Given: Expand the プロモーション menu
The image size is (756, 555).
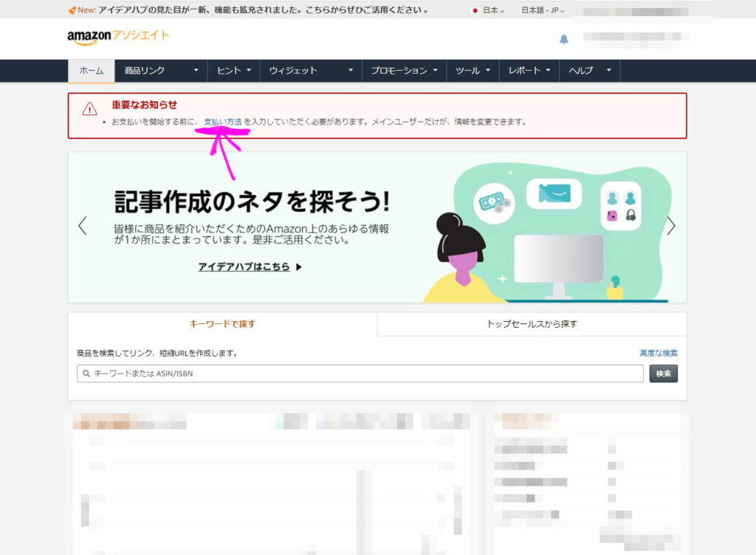Looking at the screenshot, I should (x=404, y=71).
